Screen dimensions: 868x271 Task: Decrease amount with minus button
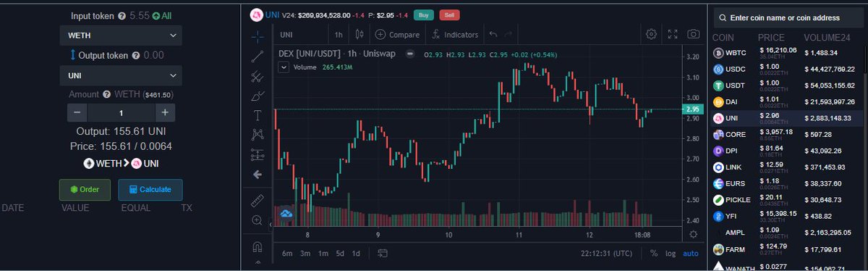coord(77,112)
